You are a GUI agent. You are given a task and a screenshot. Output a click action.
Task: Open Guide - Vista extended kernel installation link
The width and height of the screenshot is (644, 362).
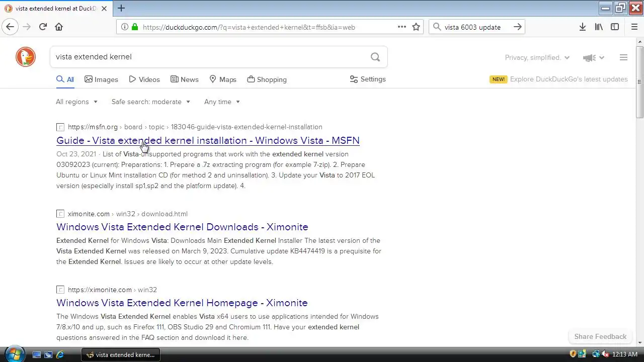click(x=208, y=141)
